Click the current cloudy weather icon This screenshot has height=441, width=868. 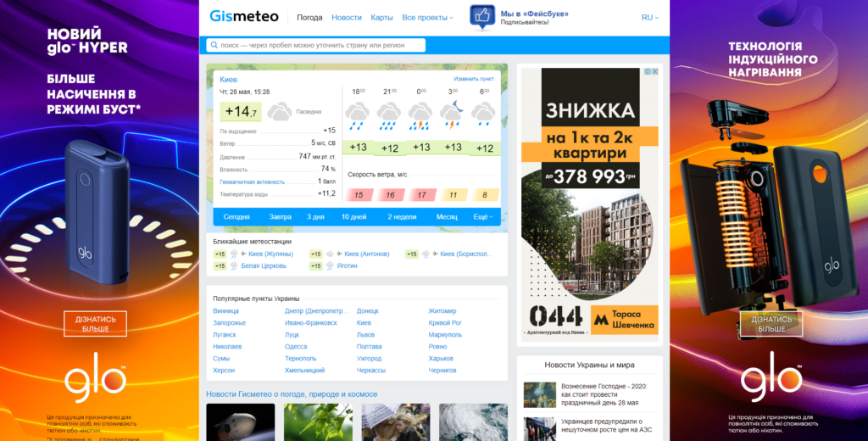coord(280,112)
